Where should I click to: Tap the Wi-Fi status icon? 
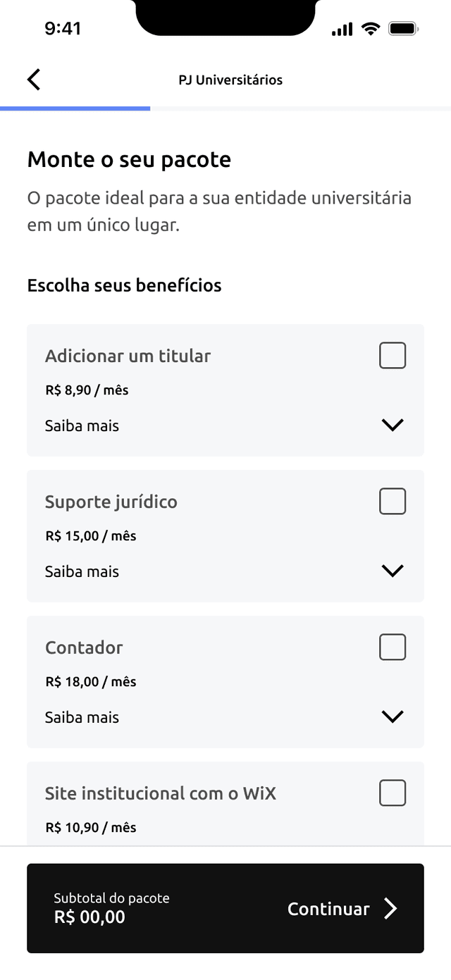coord(370,29)
